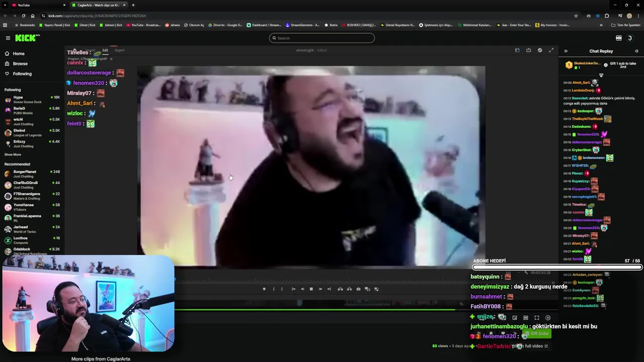Click the webcam overlay thumbnail
This screenshot has width=644, height=362.
tap(88, 304)
